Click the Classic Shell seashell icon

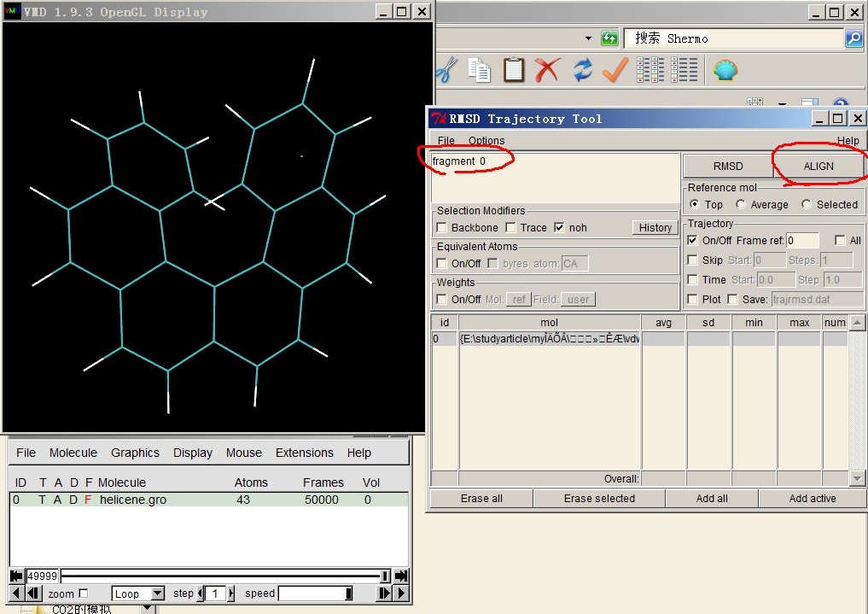pos(725,70)
